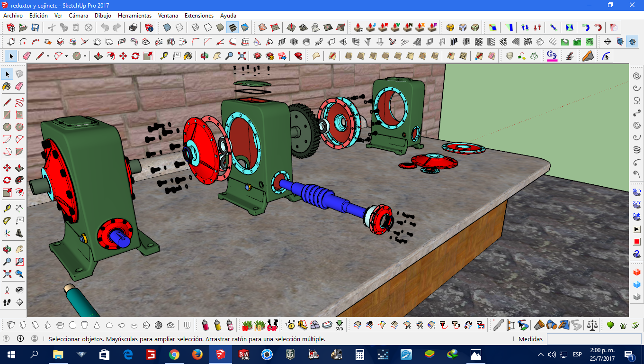Open the ESP input language indicator
644x364 pixels.
click(577, 355)
